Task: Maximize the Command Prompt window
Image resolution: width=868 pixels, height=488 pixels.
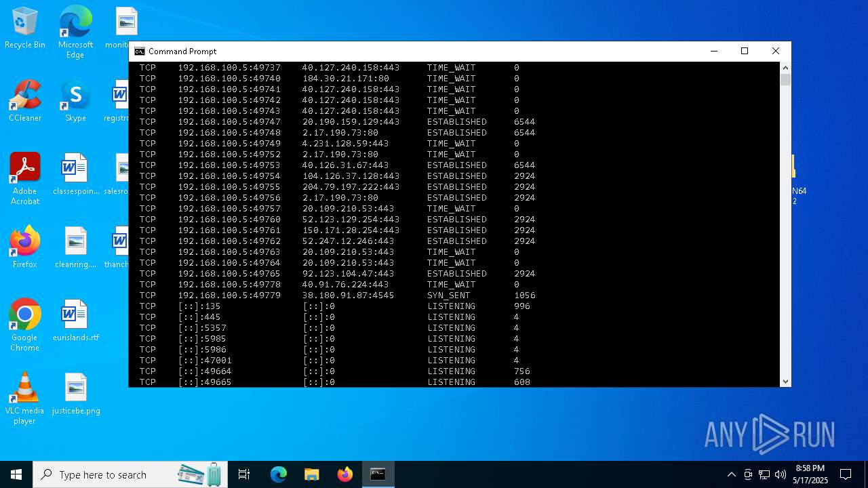Action: [745, 52]
